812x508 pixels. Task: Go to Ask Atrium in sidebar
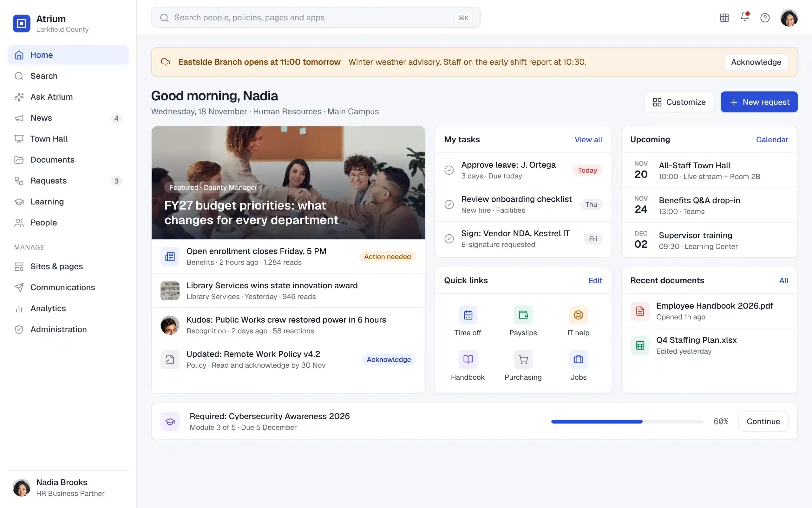click(x=68, y=97)
